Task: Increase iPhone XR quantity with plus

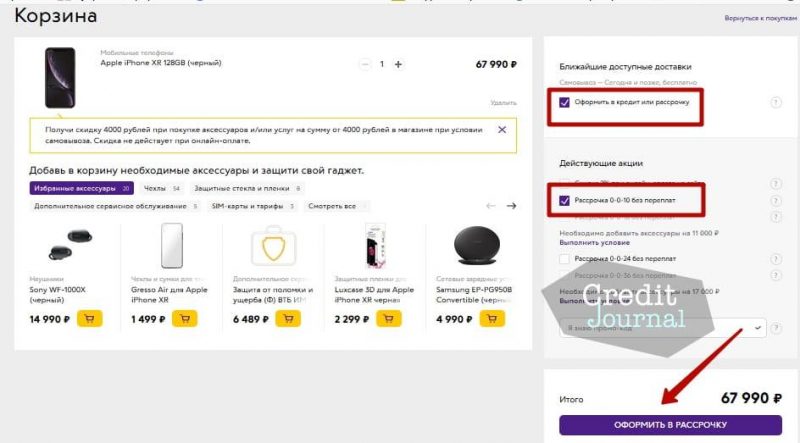Action: (x=398, y=64)
